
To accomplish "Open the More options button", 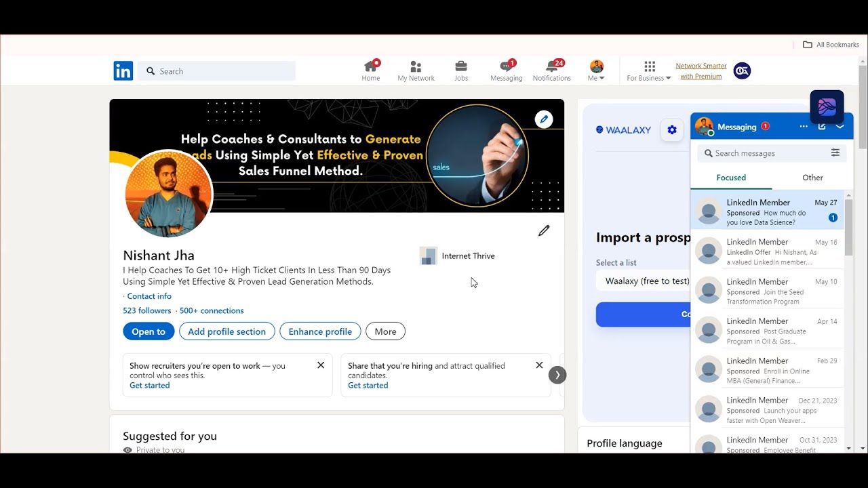I will (x=385, y=331).
